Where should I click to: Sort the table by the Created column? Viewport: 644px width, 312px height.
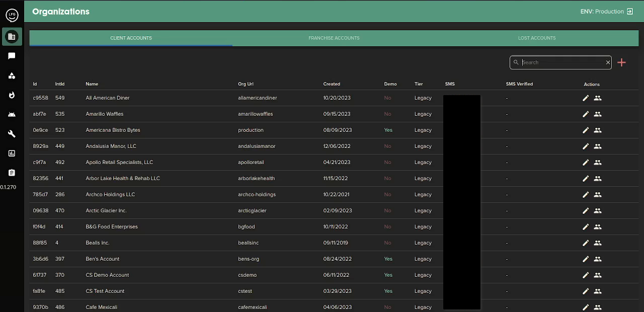[332, 84]
